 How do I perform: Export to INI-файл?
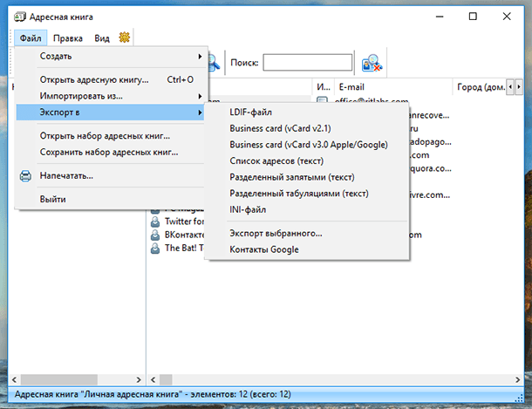coord(309,210)
